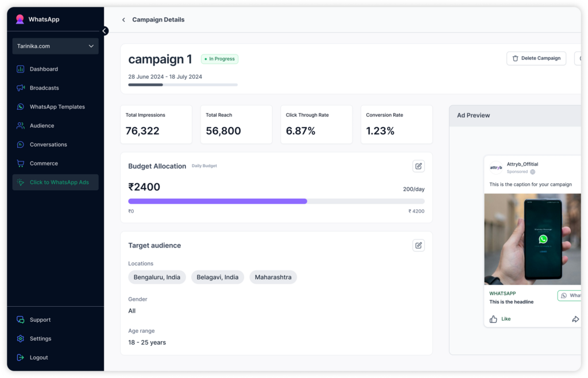Click the Maharashtra location chip
The width and height of the screenshot is (588, 378).
coord(273,277)
